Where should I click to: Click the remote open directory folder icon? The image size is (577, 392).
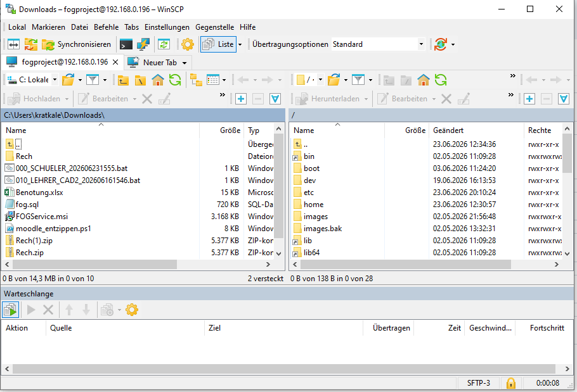pos(334,80)
